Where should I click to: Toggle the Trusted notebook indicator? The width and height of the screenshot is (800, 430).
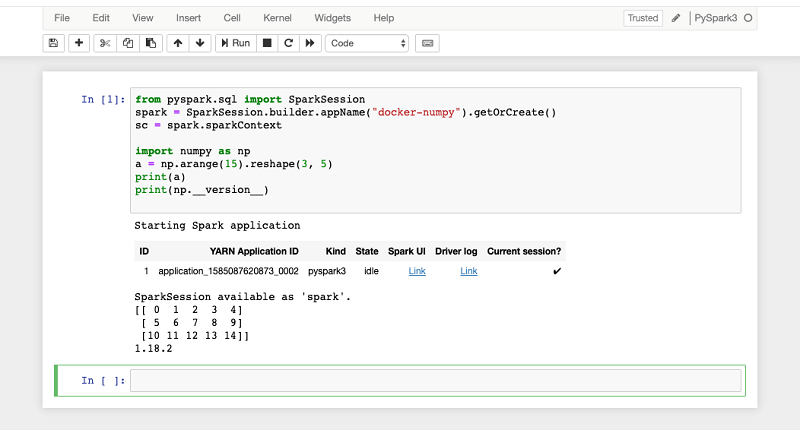(642, 18)
